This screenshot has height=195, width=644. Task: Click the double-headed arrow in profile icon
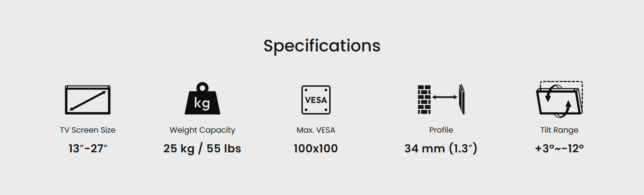coord(445,97)
